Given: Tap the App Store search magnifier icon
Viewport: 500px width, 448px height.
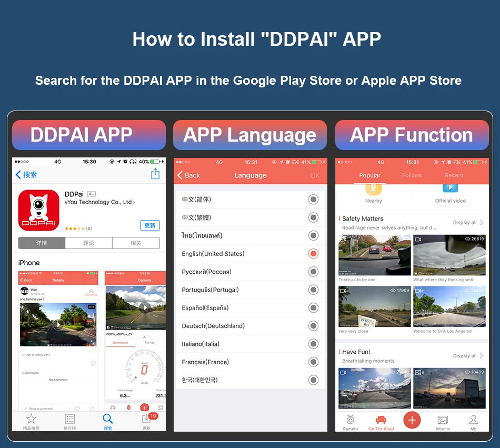Looking at the screenshot, I should [x=107, y=419].
